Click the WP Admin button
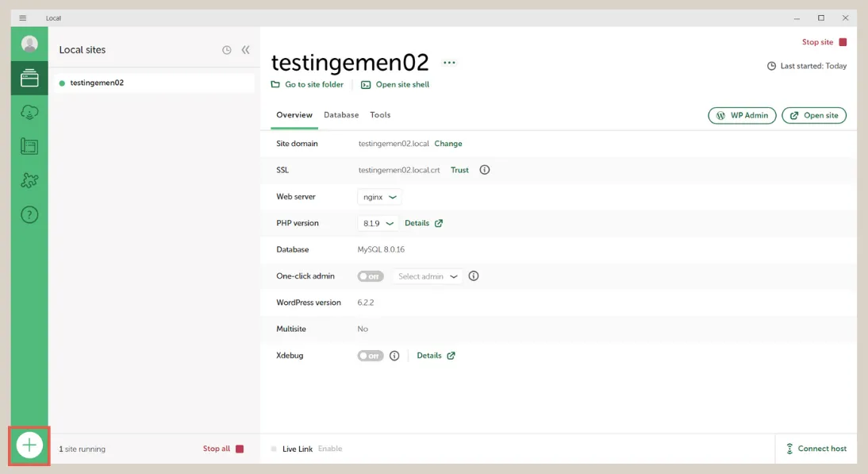The width and height of the screenshot is (868, 474). point(742,115)
